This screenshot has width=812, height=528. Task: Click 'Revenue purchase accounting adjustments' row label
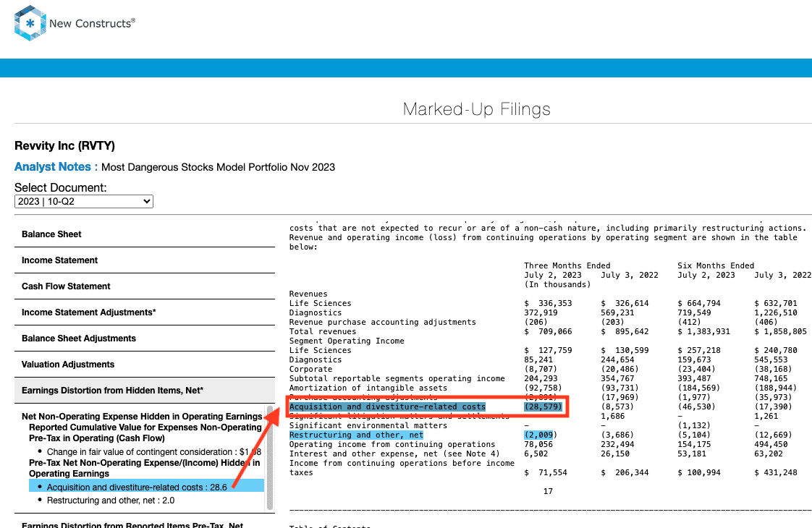[382, 322]
